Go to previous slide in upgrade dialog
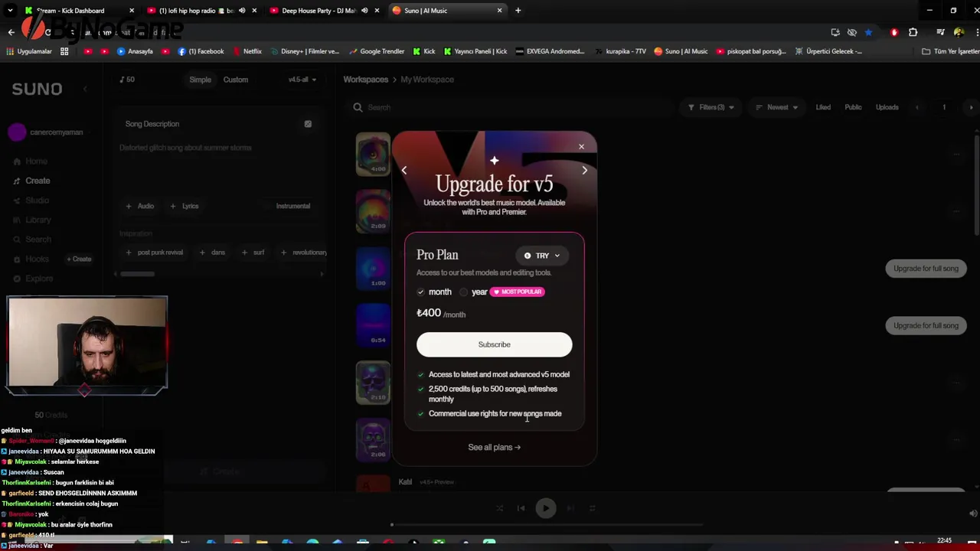Viewport: 980px width, 551px height. (404, 171)
